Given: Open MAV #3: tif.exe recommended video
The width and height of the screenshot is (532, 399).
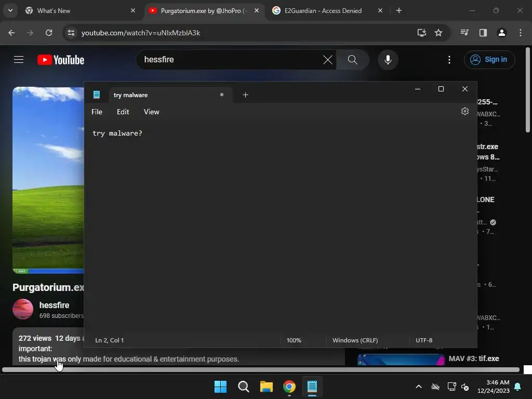Looking at the screenshot, I should tap(474, 358).
